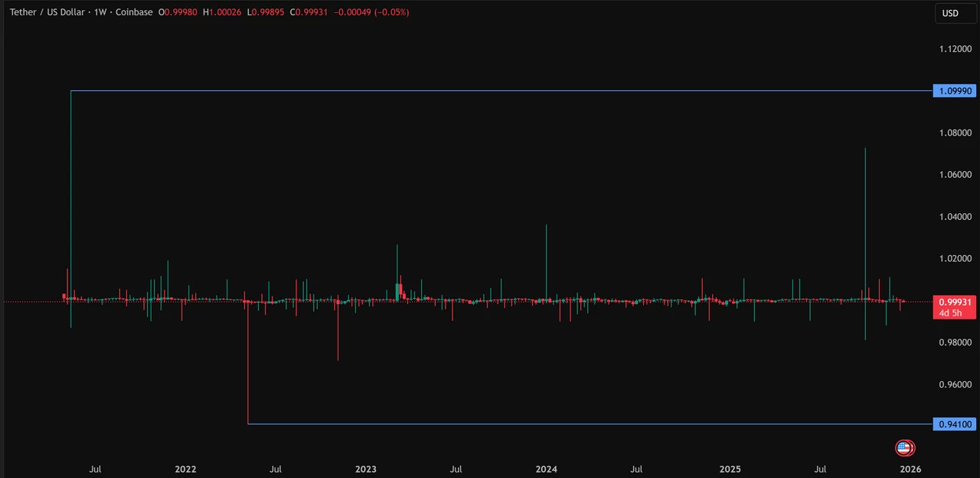Click the high value H1.00026 in the legend
The width and height of the screenshot is (980, 478).
(x=222, y=12)
